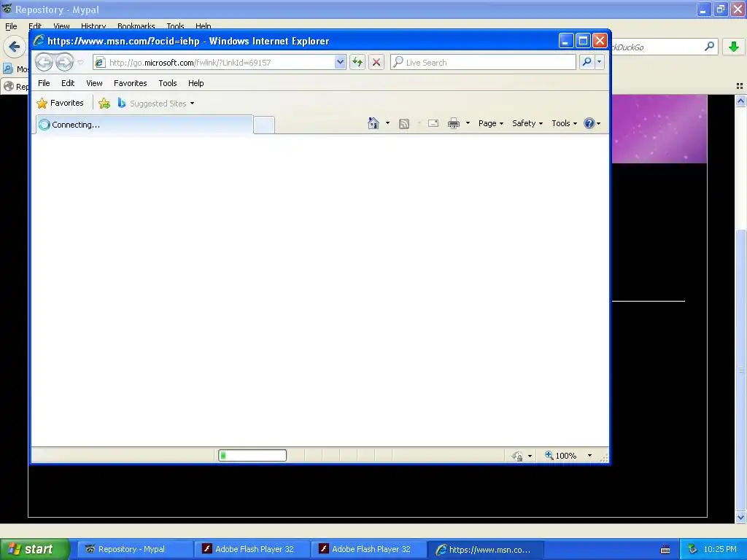
Task: Open the IE File menu
Action: (x=44, y=83)
